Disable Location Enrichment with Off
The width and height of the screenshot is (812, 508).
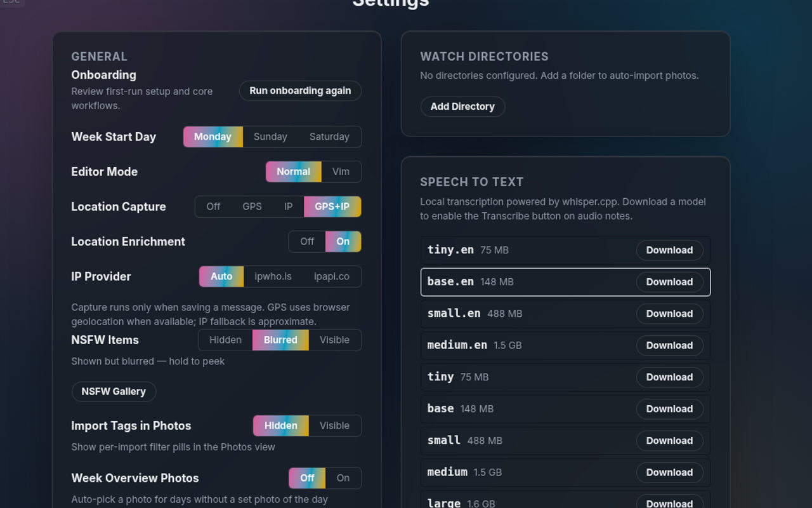[x=307, y=241]
